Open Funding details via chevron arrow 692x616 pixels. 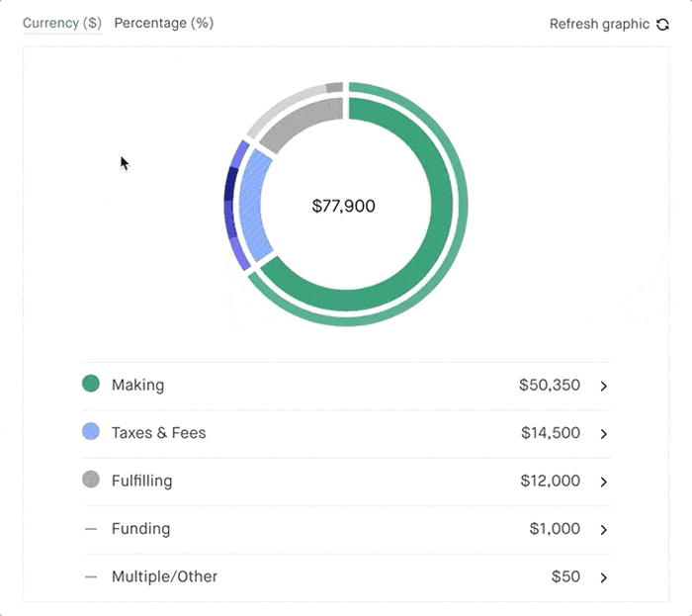tap(604, 529)
